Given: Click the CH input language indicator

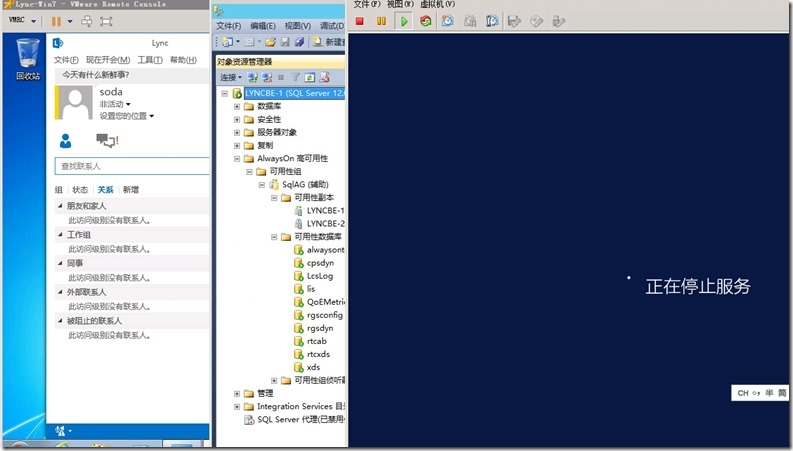Looking at the screenshot, I should point(742,393).
